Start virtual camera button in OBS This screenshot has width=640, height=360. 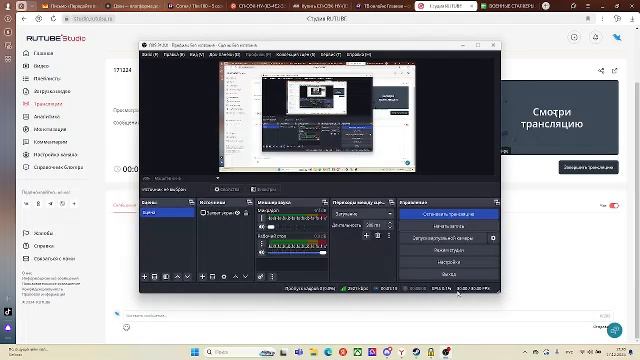coord(443,238)
